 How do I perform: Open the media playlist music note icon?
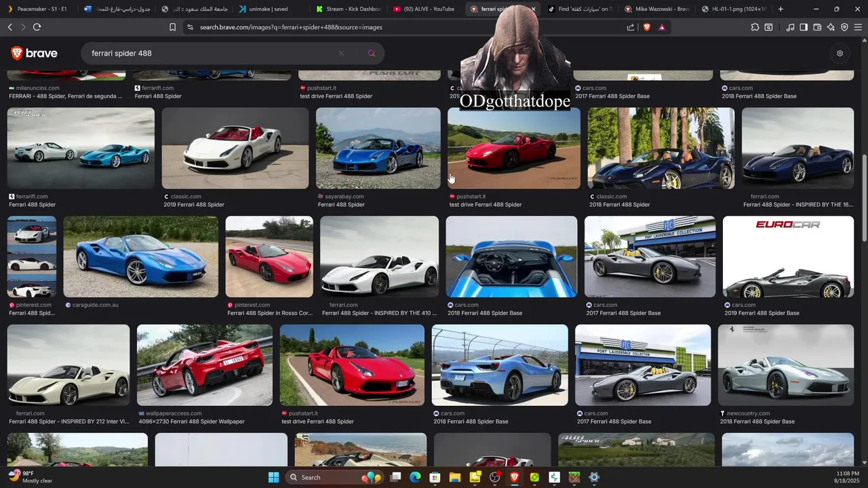point(790,27)
